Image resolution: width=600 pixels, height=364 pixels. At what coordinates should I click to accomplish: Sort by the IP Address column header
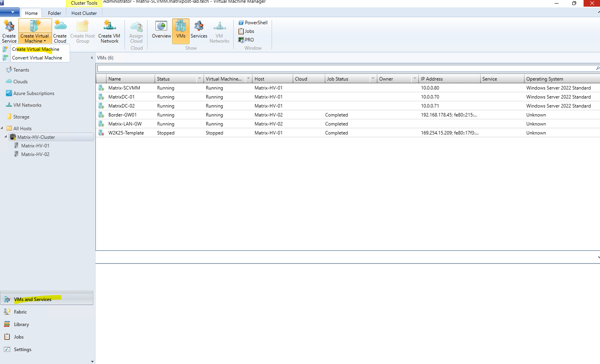tap(449, 79)
